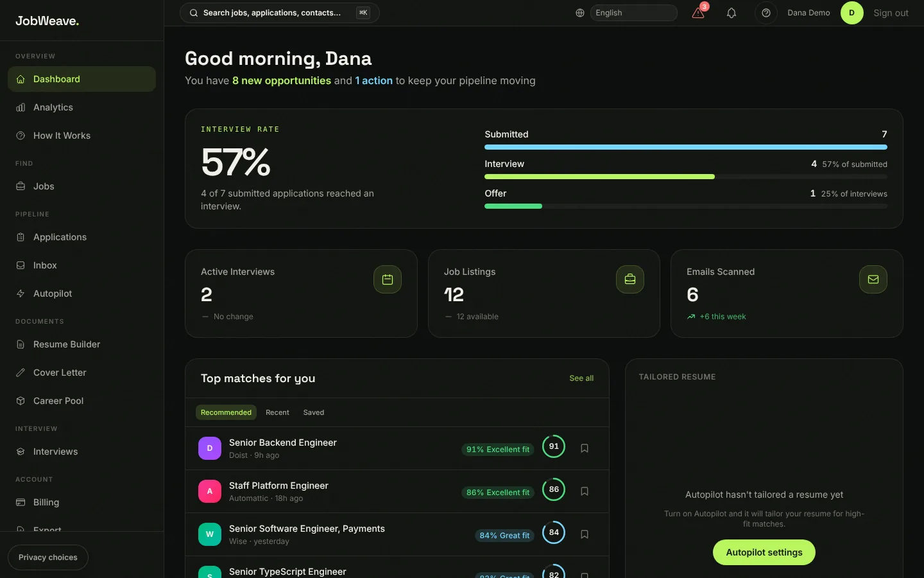This screenshot has height=578, width=924.
Task: Click the search jobs input field
Action: (280, 13)
